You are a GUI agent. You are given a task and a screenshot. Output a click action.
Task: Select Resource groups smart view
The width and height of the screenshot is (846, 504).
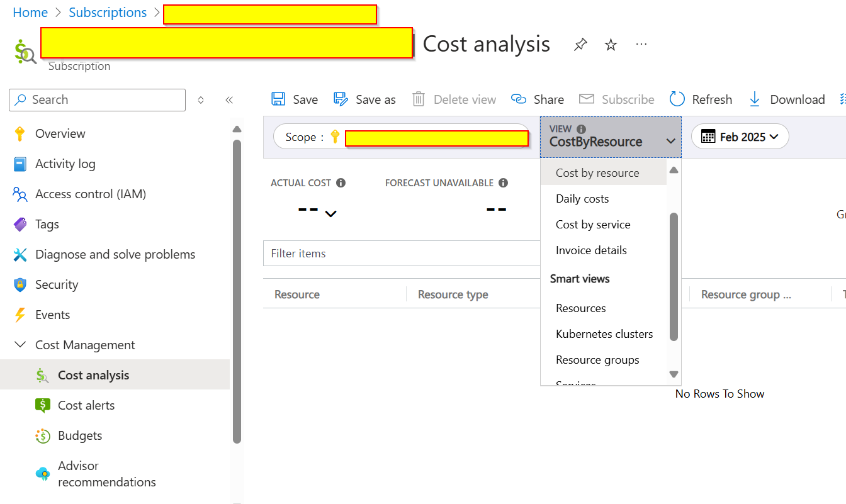coord(604,360)
